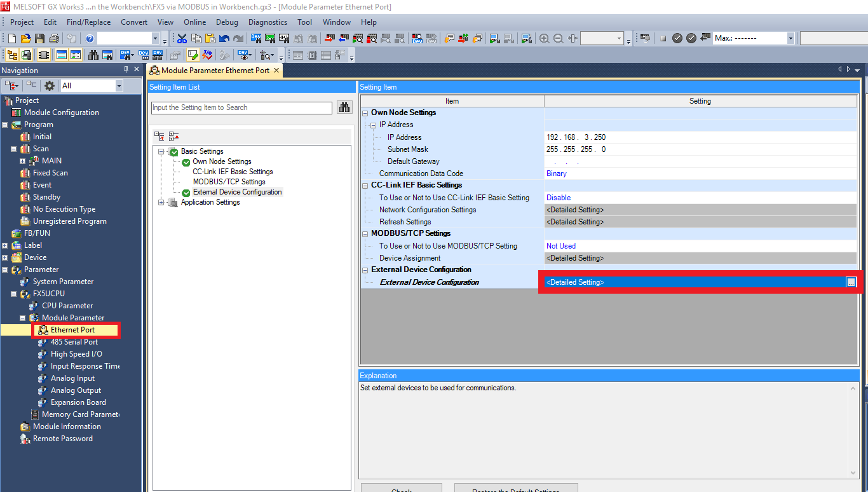Toggle the Navigation window toolbar icon

click(12, 55)
